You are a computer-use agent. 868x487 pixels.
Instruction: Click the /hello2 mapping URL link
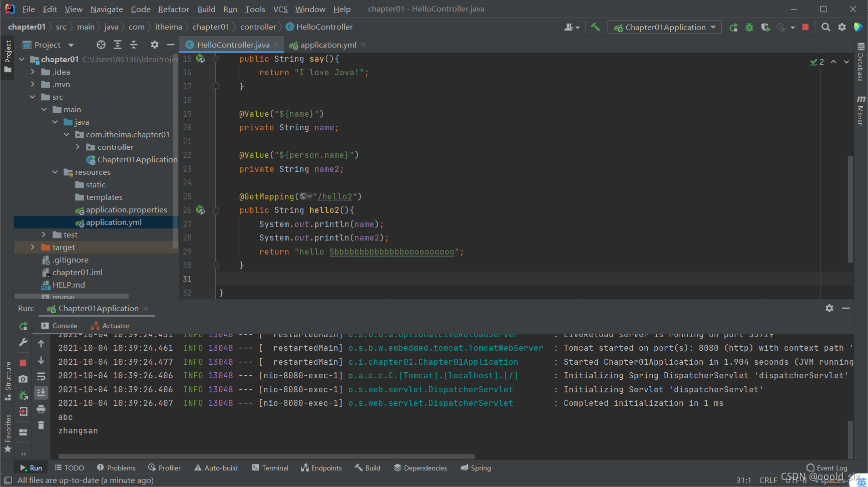point(335,196)
